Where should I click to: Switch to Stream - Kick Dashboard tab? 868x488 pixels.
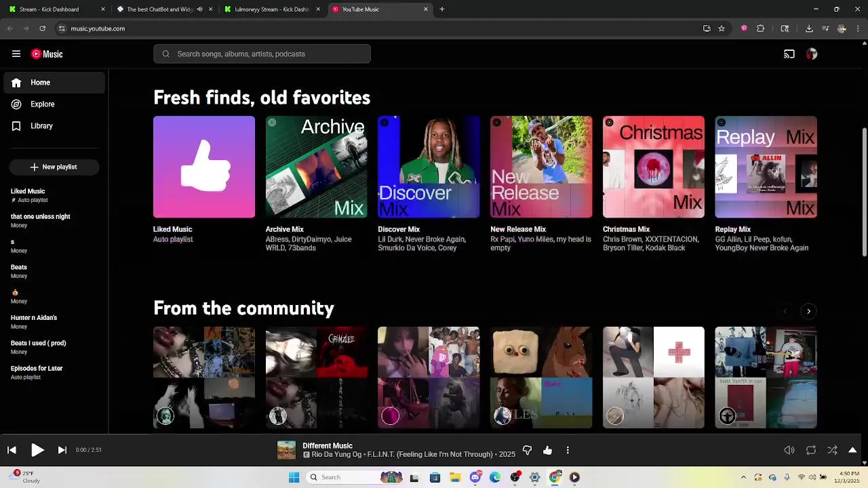tap(56, 9)
